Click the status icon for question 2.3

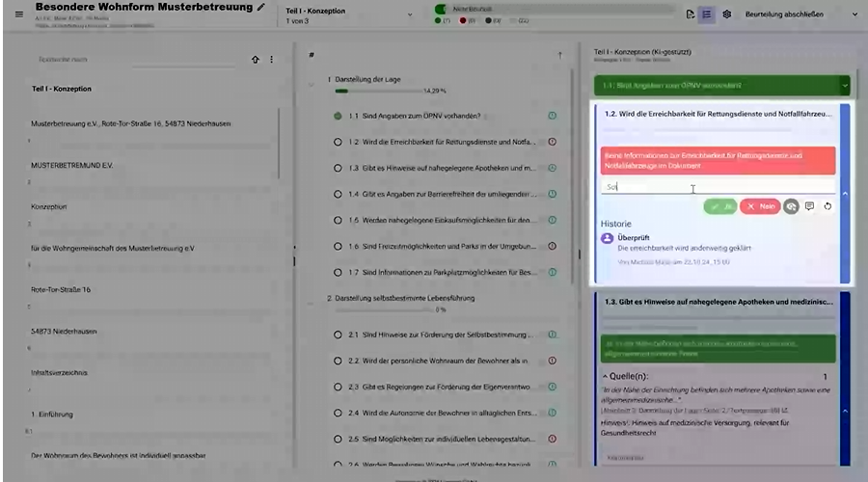(552, 387)
